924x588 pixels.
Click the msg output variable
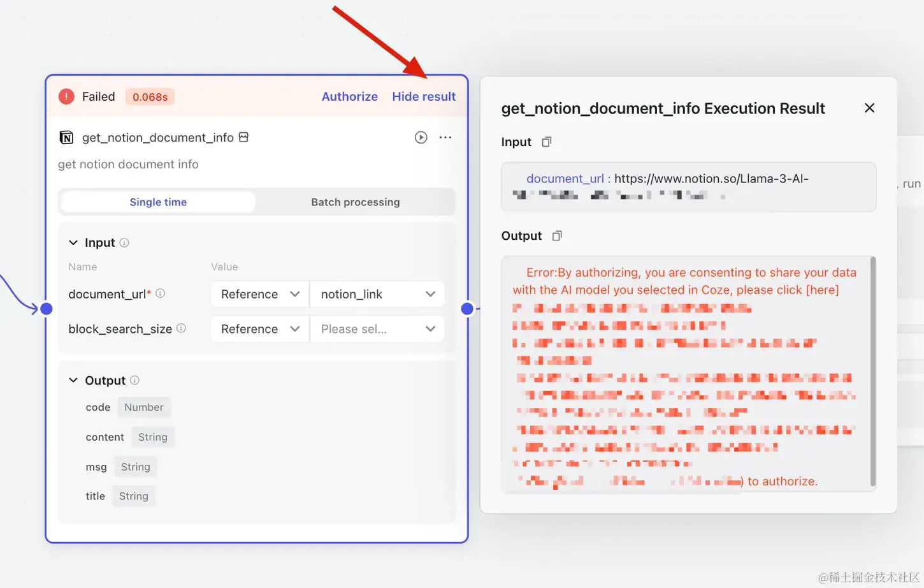pyautogui.click(x=96, y=467)
